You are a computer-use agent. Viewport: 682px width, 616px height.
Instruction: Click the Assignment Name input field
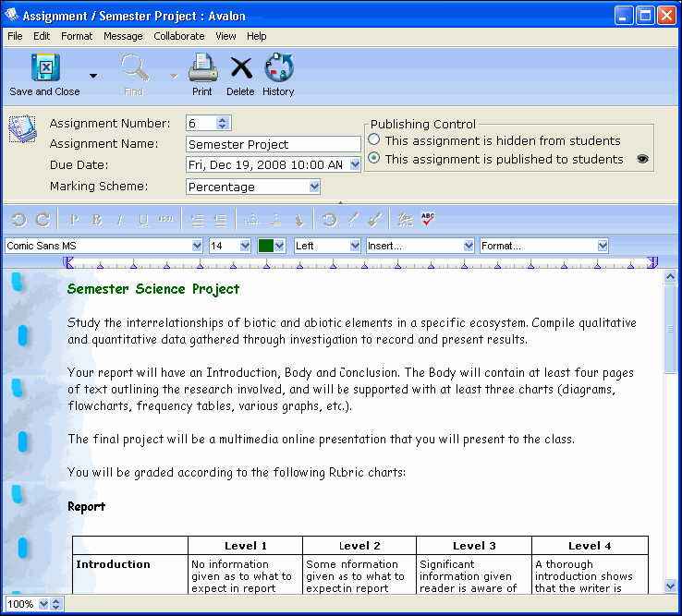pos(273,144)
